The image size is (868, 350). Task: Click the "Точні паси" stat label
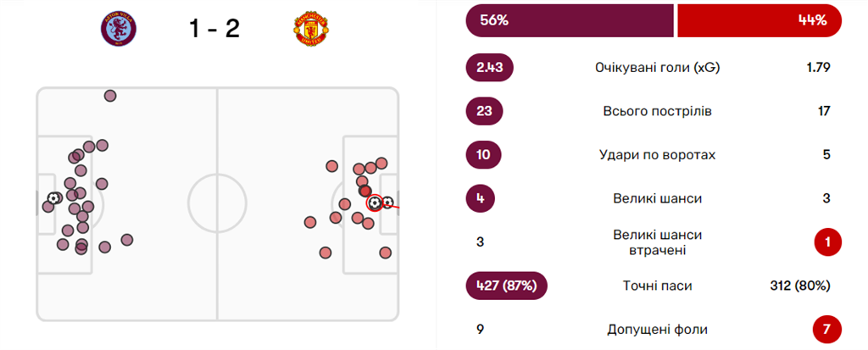click(x=657, y=286)
